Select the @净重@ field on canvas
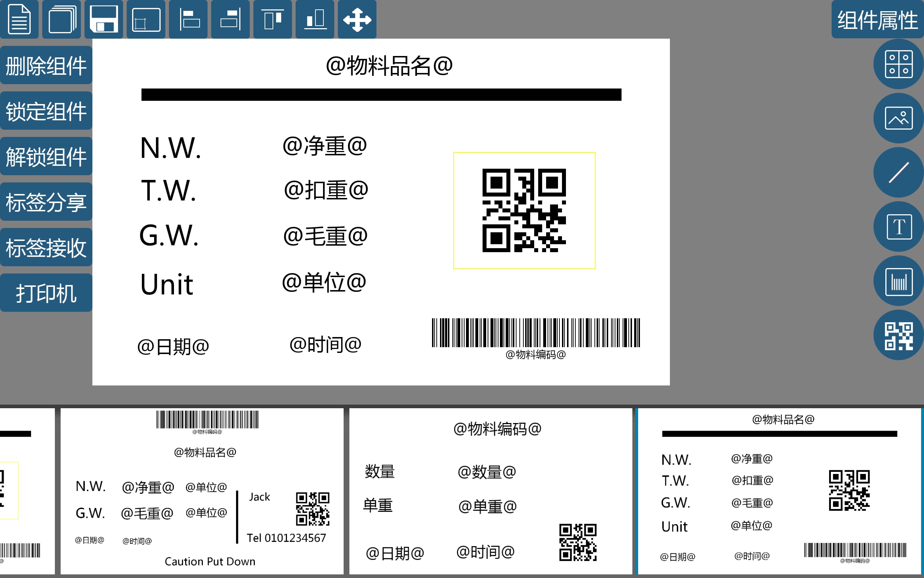 tap(324, 146)
